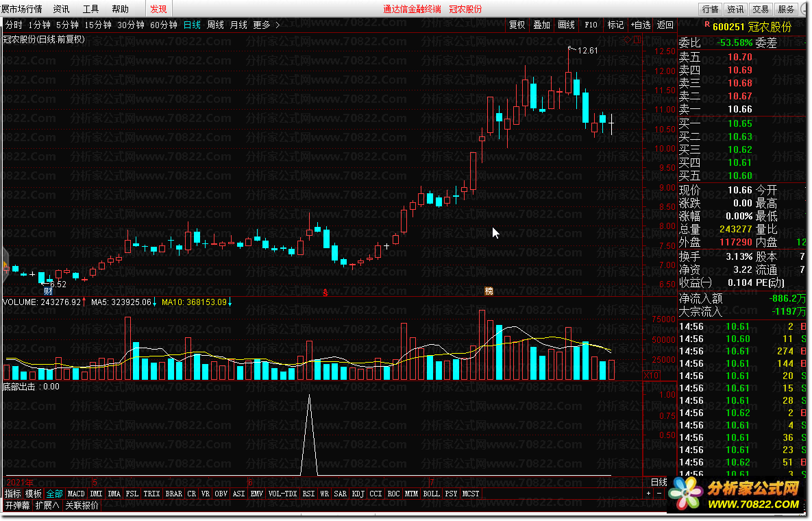Image resolution: width=812 pixels, height=521 pixels.
Task: Select the 日线 daily period
Action: pyautogui.click(x=192, y=25)
